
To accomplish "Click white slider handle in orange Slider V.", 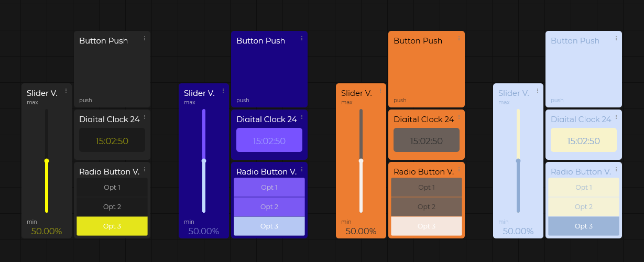I will pyautogui.click(x=361, y=161).
